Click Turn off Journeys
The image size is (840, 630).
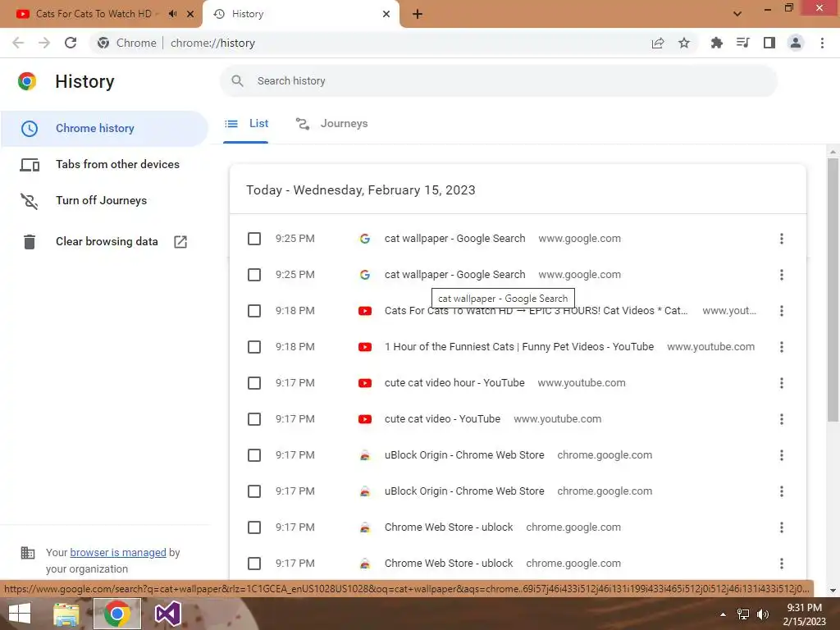point(103,200)
